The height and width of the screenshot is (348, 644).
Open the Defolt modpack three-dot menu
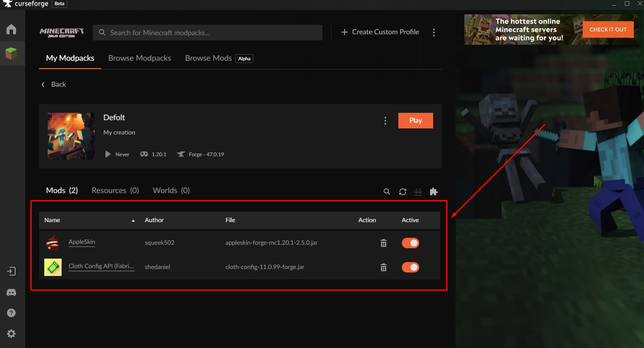point(385,121)
